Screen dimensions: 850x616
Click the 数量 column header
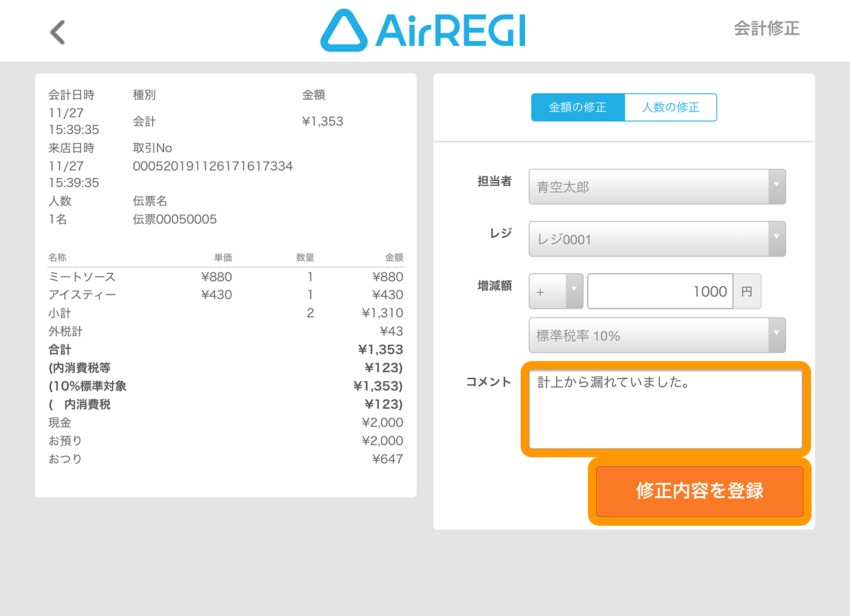305,257
